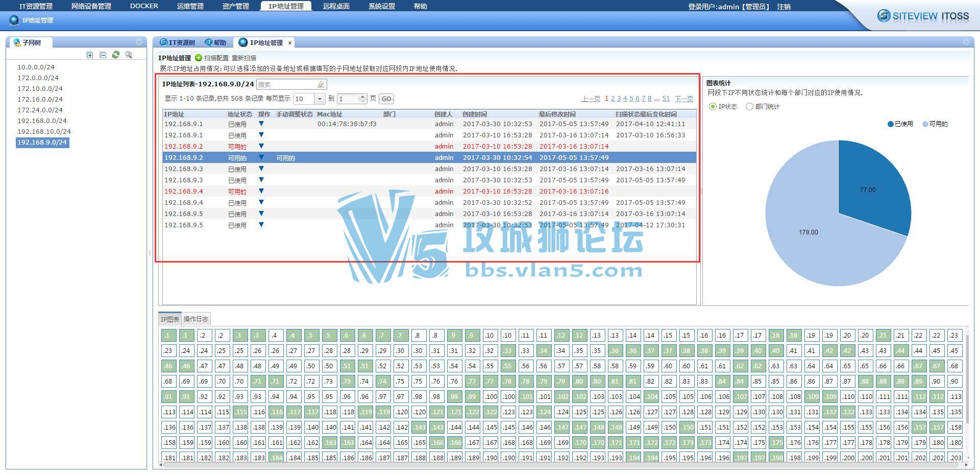
Task: Open the gear settings icon at main panel corner
Action: pos(966,42)
